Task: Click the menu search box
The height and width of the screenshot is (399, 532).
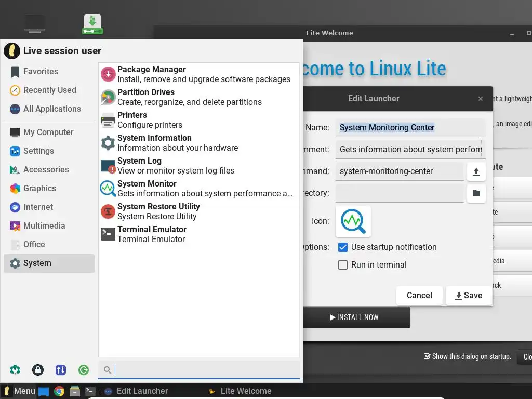Action: (199, 370)
